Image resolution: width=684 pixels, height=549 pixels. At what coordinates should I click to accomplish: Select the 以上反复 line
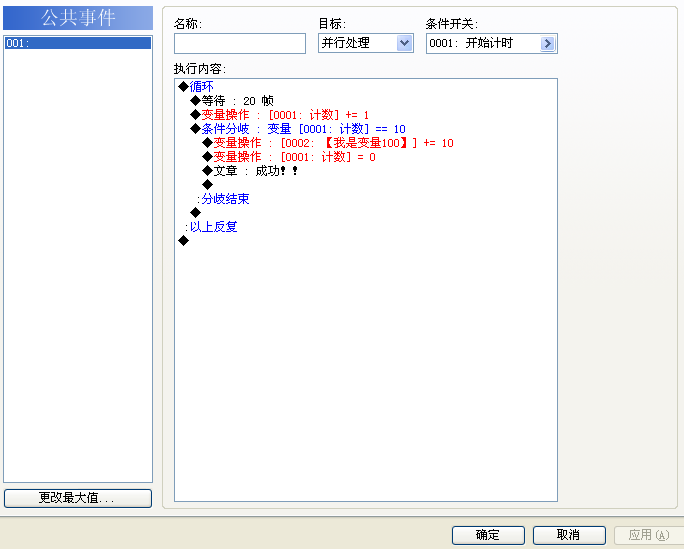click(x=211, y=227)
